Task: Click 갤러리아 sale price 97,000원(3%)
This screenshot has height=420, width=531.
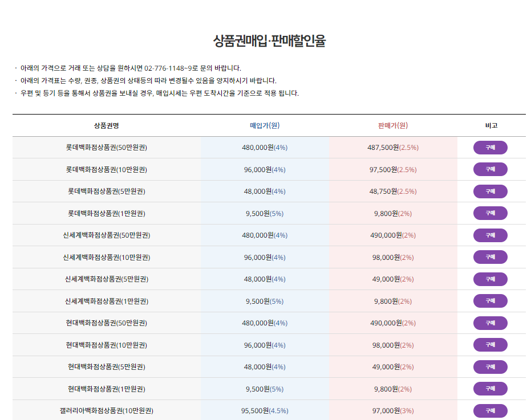Action: click(393, 410)
